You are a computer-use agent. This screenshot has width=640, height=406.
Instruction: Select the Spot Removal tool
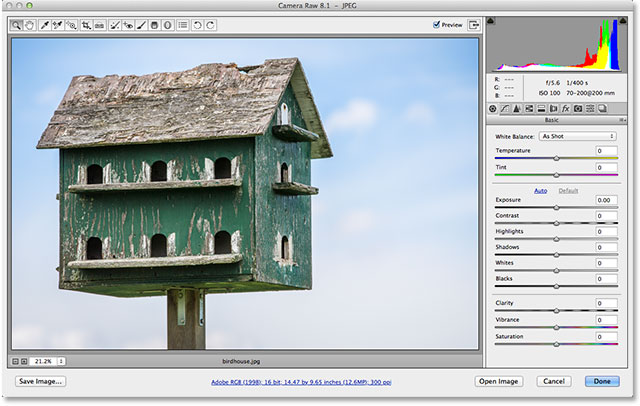tap(115, 25)
